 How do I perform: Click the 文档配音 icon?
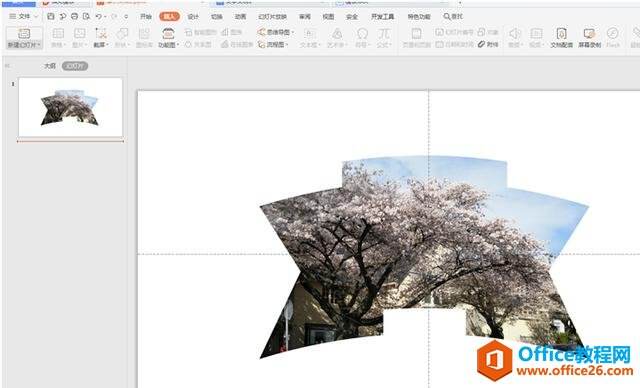tap(562, 37)
